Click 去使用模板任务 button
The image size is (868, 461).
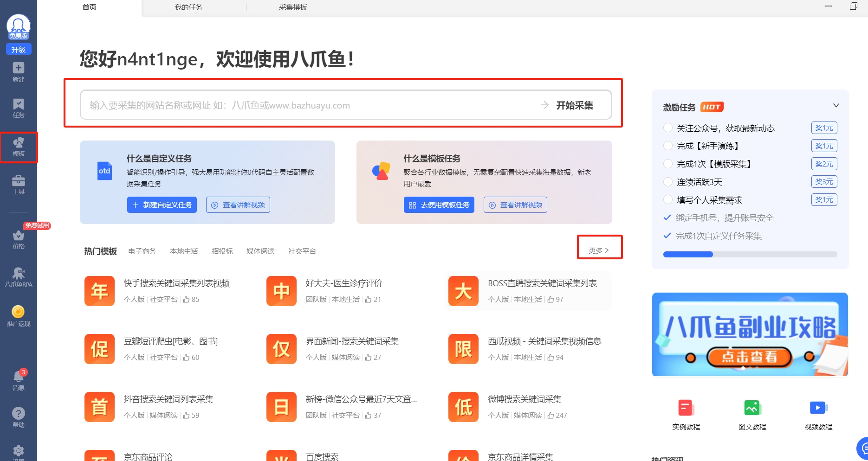click(x=439, y=205)
